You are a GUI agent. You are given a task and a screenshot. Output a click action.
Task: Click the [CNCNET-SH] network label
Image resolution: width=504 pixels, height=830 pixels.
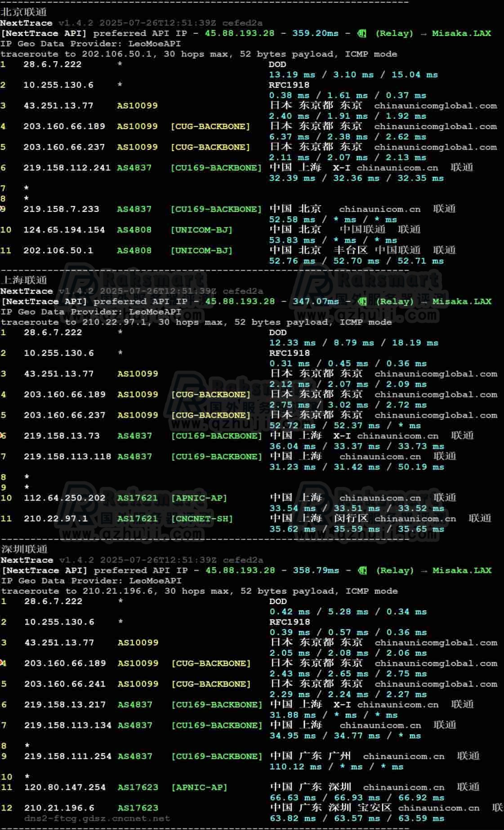[202, 519]
